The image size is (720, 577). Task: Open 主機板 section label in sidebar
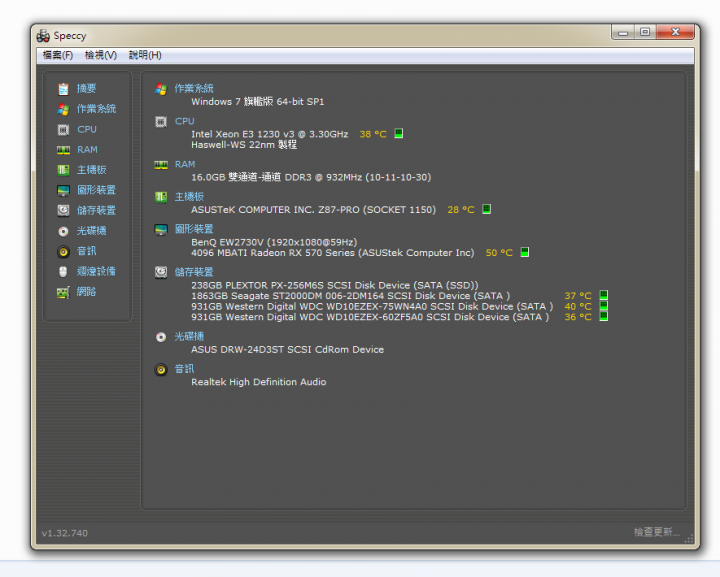pyautogui.click(x=91, y=170)
